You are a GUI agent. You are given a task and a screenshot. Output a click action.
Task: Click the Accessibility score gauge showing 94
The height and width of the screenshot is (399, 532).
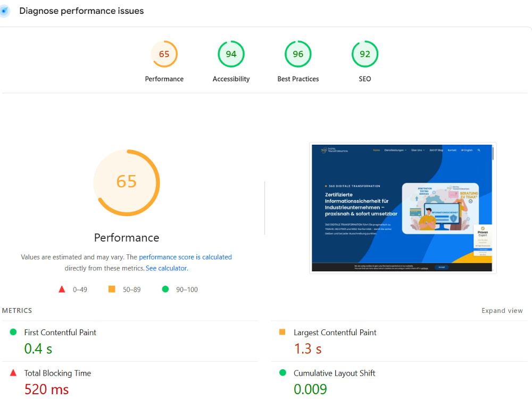click(x=231, y=54)
